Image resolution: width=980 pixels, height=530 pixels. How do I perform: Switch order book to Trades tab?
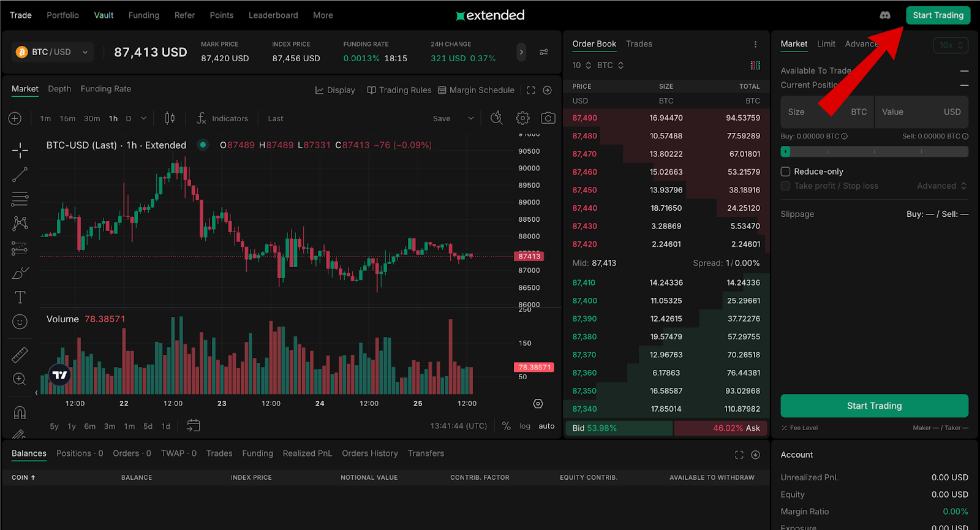pos(639,44)
